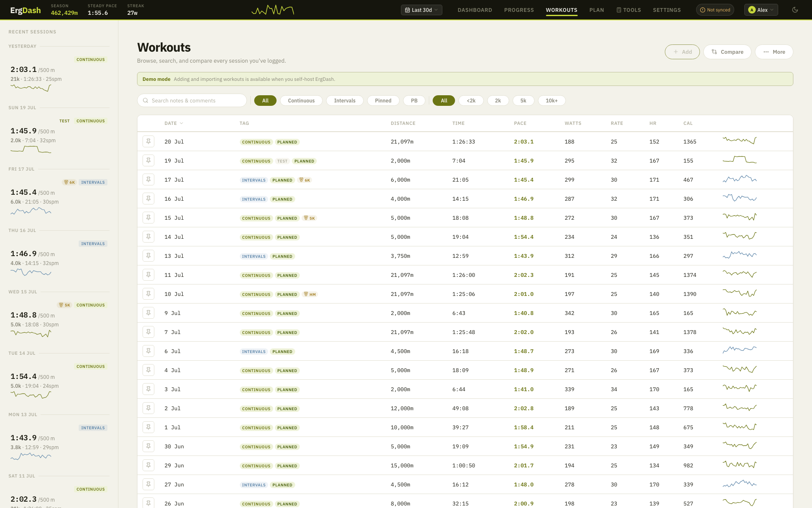Click the Compare button
The image size is (812, 508).
coord(727,52)
